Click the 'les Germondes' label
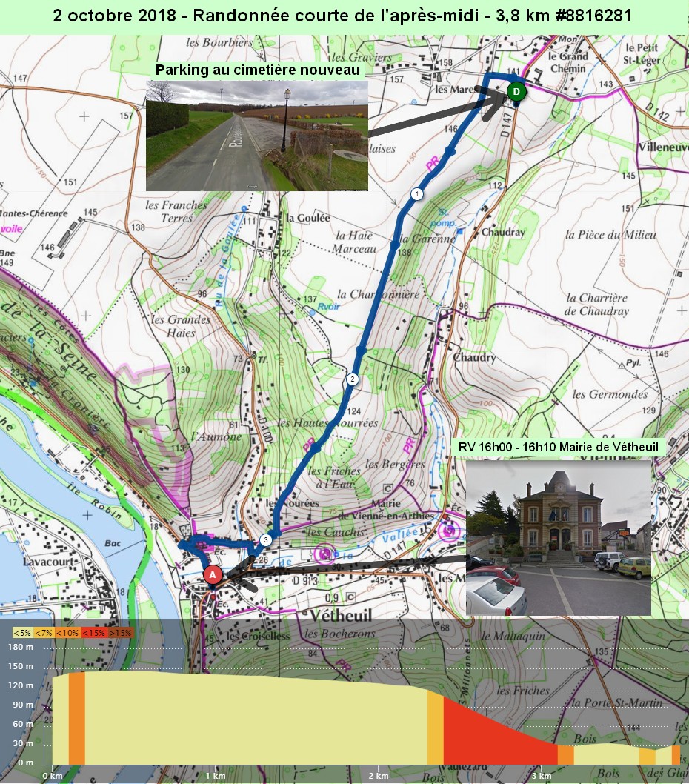 point(610,394)
